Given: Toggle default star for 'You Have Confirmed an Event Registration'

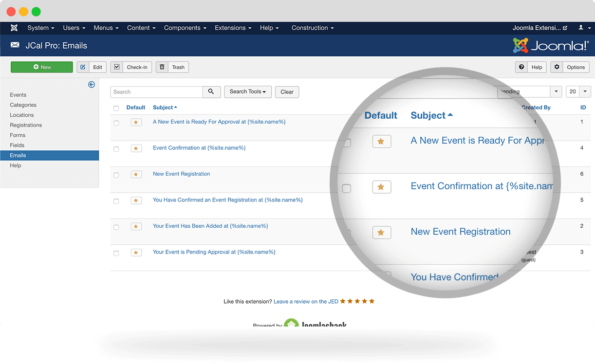Looking at the screenshot, I should (136, 200).
